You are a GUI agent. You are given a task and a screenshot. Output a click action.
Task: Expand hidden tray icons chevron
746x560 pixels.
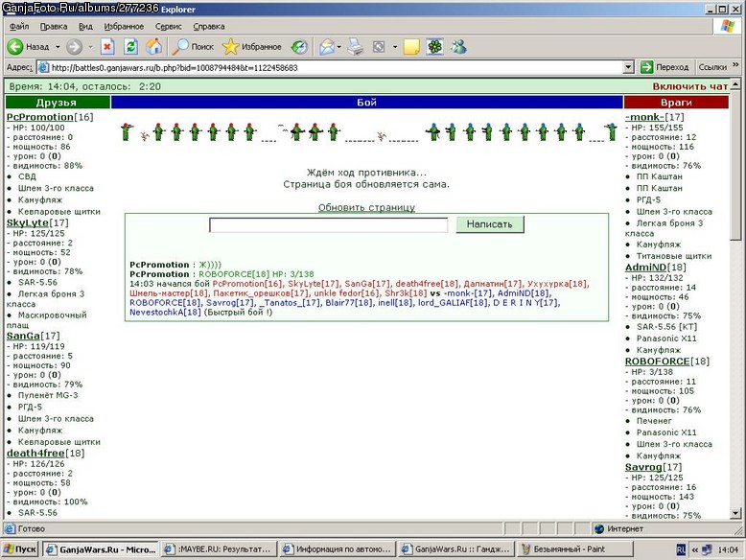pyautogui.click(x=694, y=549)
